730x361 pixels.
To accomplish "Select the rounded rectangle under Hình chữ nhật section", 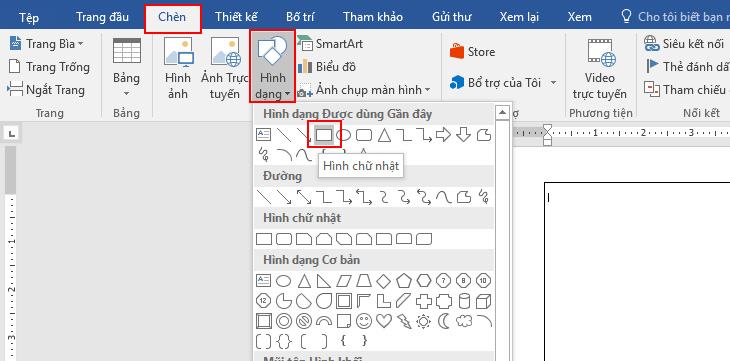I will coord(284,239).
